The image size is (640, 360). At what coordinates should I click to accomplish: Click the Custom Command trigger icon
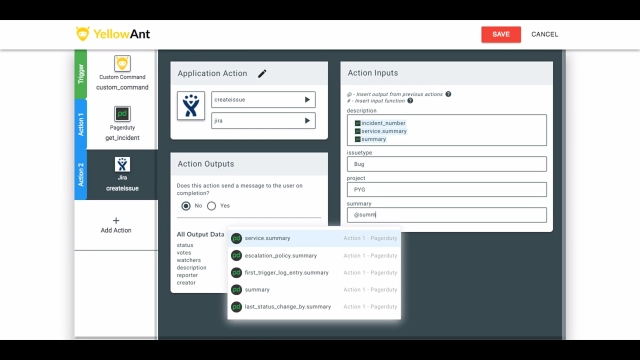pos(122,64)
